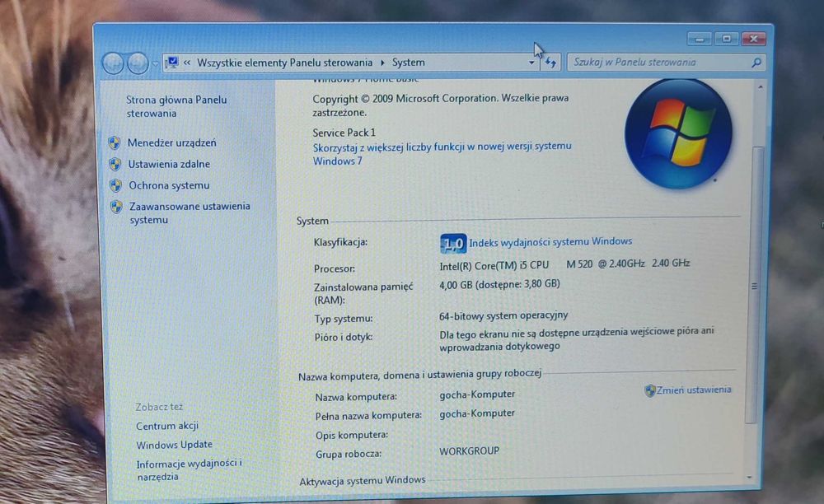The width and height of the screenshot is (824, 504).
Task: Open 'Menedżer urządzeń' link
Action: [x=172, y=142]
